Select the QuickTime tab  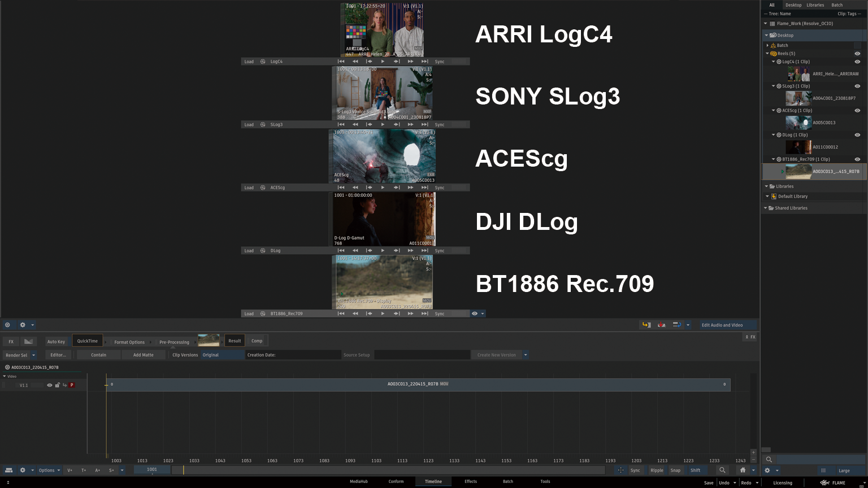pyautogui.click(x=88, y=341)
